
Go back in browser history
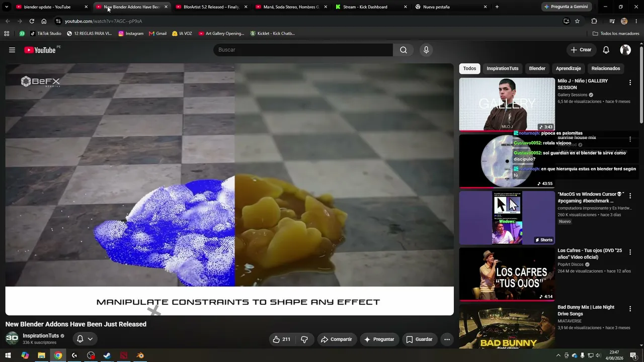coord(8,21)
